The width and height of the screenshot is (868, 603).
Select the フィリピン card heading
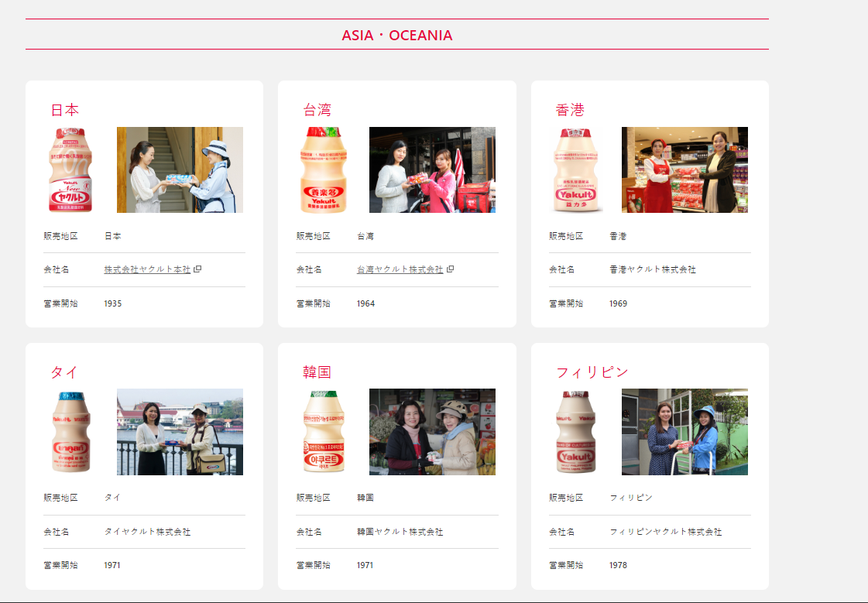592,372
